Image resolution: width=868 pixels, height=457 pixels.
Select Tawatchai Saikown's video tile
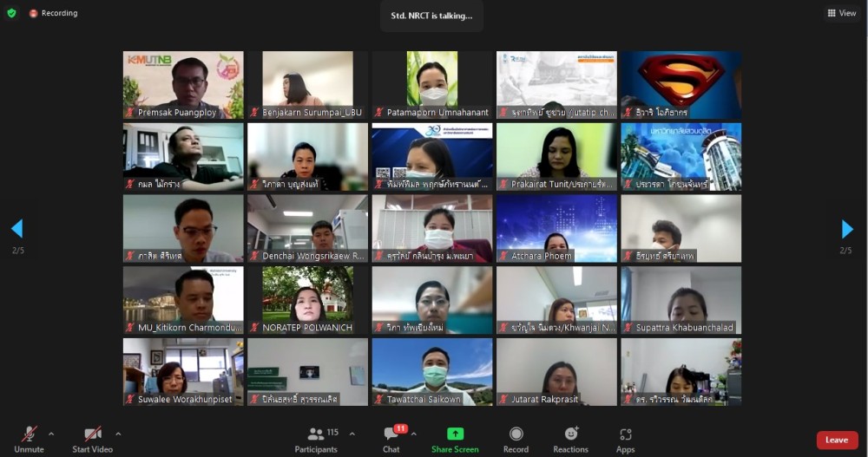point(431,371)
